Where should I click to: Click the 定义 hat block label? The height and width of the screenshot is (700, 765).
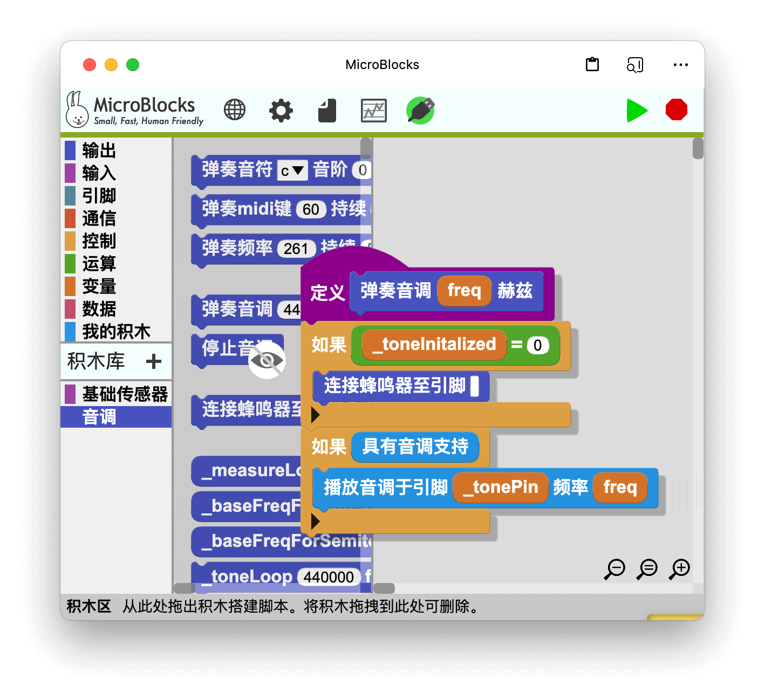(x=327, y=293)
